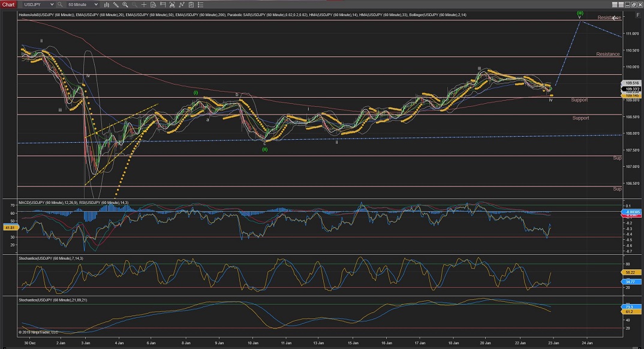Click the MACD and RSI panel label
The height and width of the screenshot is (349, 644).
(74, 203)
